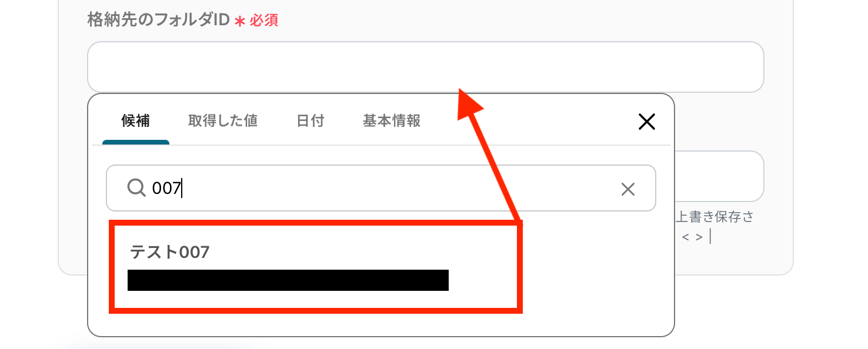Click the blue underline beneath 候補 tab

136,142
